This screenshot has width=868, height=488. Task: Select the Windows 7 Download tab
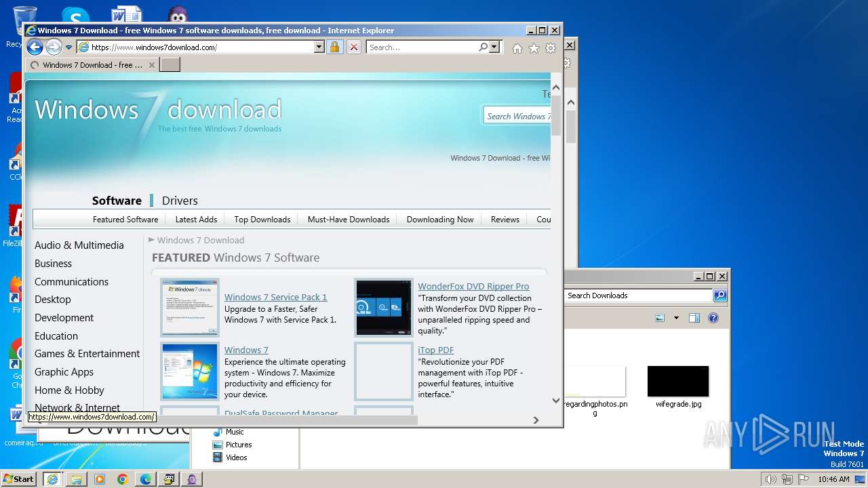93,65
